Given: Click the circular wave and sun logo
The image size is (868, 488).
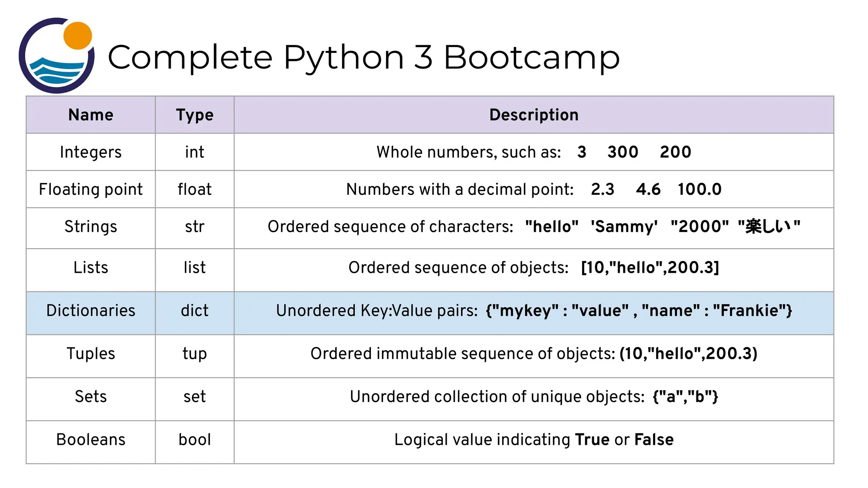Looking at the screenshot, I should point(56,56).
